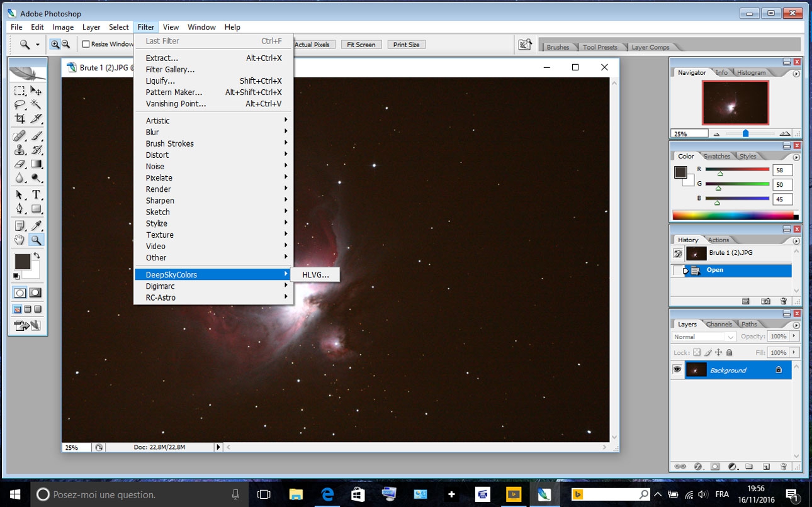Toggle lock all for the layer
812x507 pixels.
click(x=730, y=353)
